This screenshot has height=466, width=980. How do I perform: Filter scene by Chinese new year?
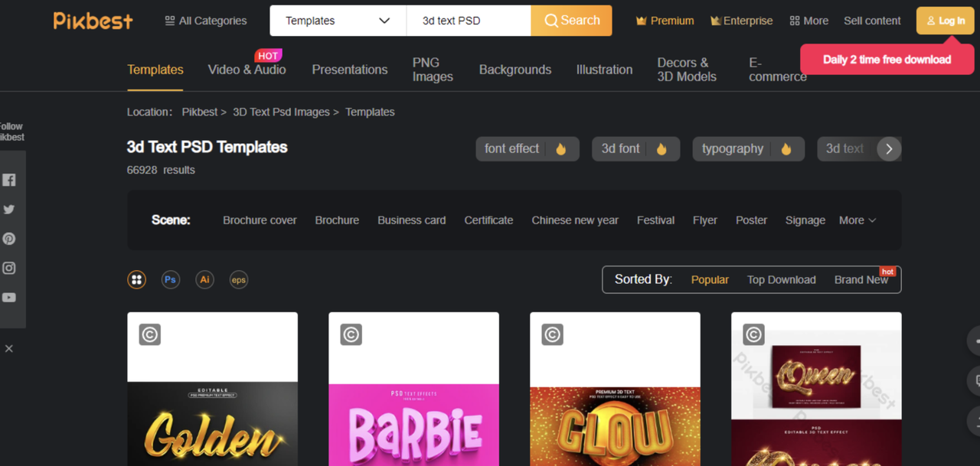click(575, 220)
